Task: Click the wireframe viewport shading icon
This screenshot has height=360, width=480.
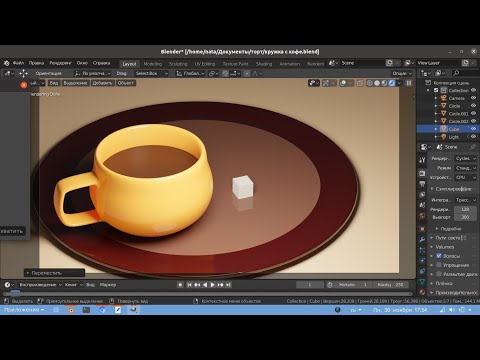Action: (370, 83)
